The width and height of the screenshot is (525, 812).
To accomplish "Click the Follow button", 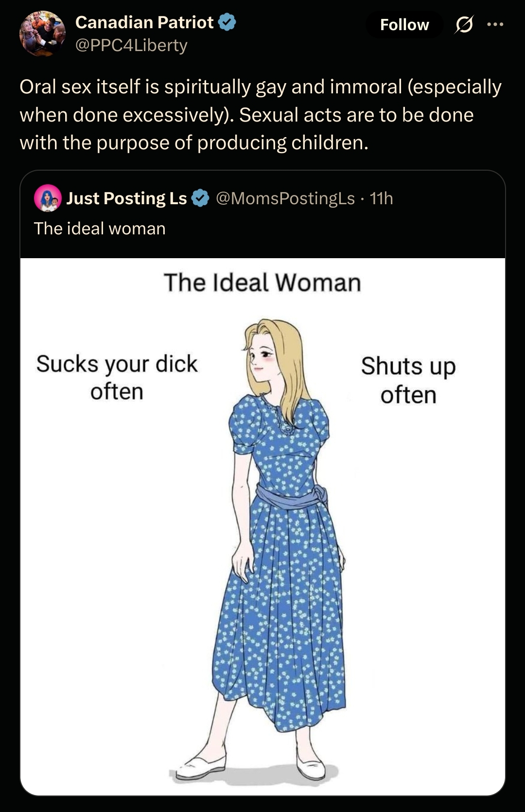I will [x=404, y=25].
